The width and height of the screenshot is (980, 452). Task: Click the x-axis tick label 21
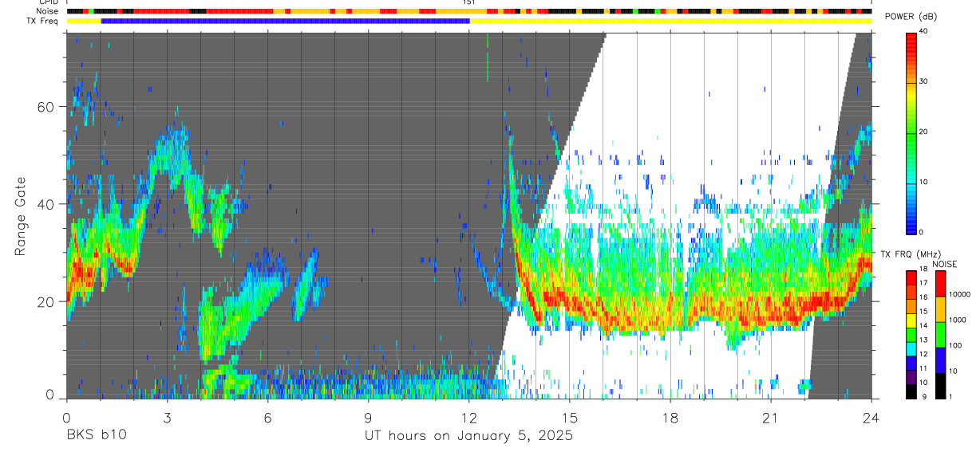tap(770, 419)
